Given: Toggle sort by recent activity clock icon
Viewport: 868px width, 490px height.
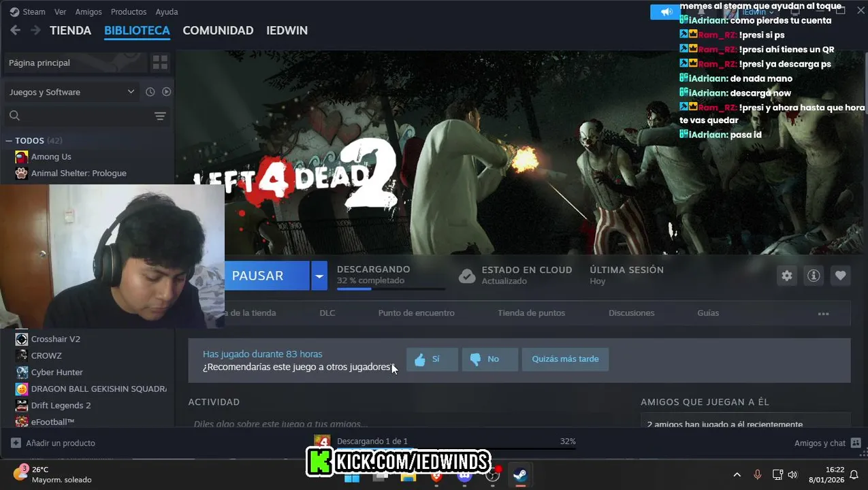Looking at the screenshot, I should coord(150,92).
